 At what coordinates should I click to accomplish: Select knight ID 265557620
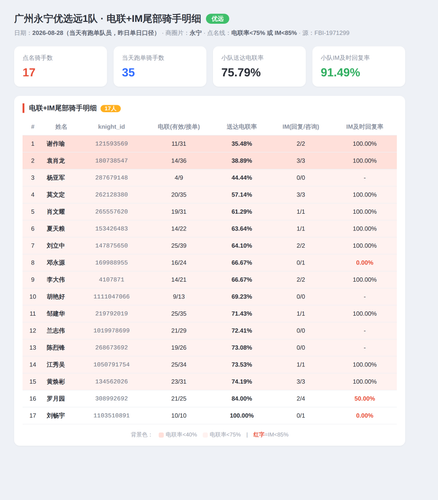pyautogui.click(x=111, y=212)
